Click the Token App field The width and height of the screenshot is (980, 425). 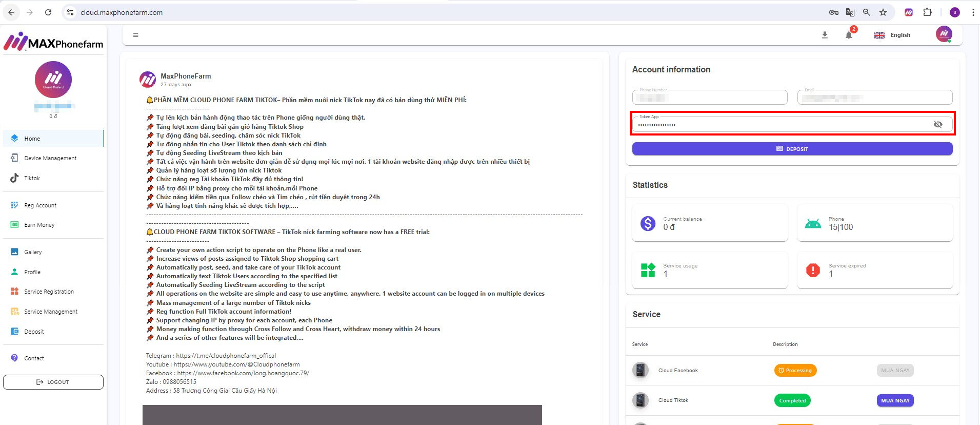(792, 124)
